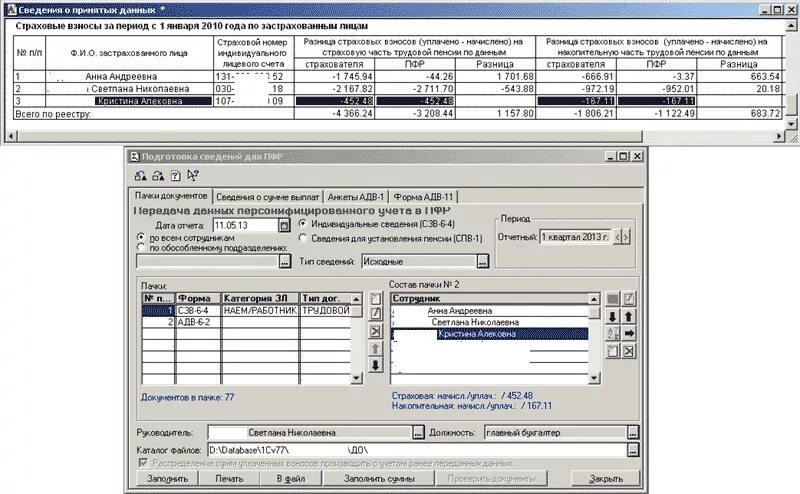
Task: Click the Закрыть button
Action: coord(606,479)
